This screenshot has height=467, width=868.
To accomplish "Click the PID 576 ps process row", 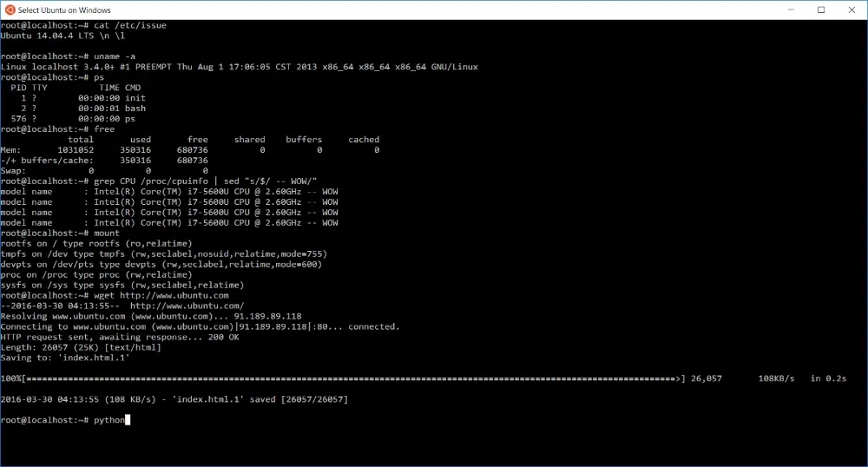I will click(x=73, y=119).
